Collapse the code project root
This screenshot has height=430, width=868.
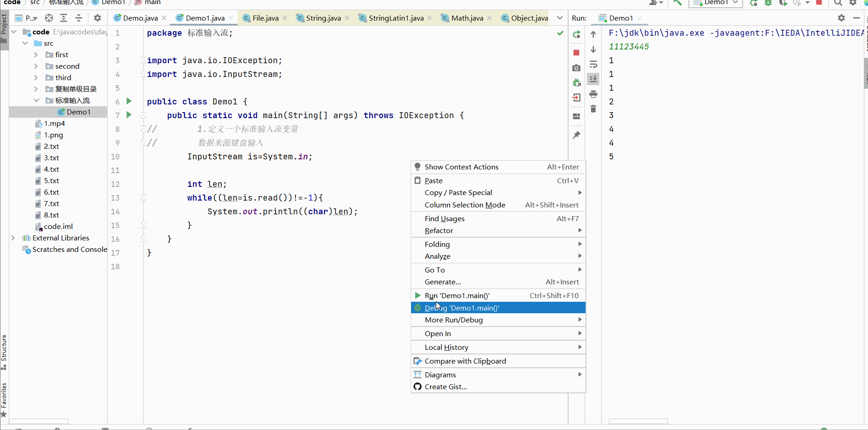[14, 32]
